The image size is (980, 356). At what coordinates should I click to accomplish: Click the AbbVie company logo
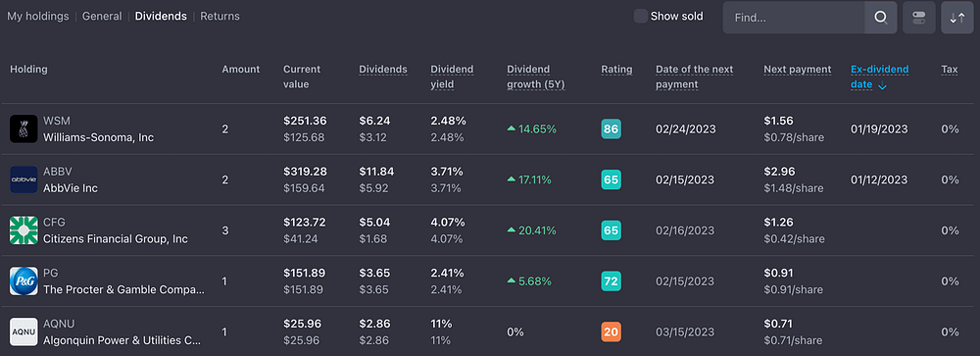pos(24,179)
